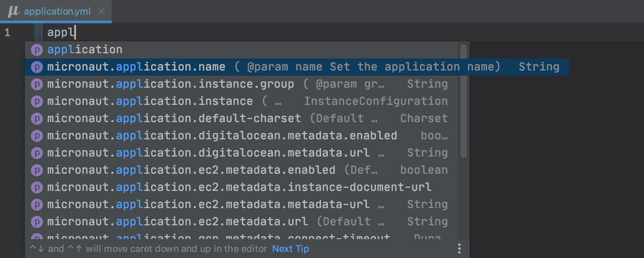Choose micronaut.application.ec2.metadata.url suggestion
Image resolution: width=644 pixels, height=258 pixels.
pyautogui.click(x=241, y=222)
